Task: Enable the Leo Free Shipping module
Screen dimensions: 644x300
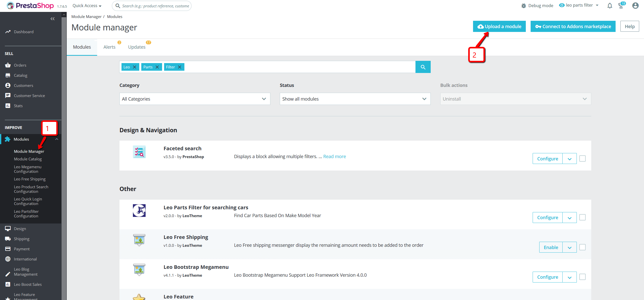Action: 551,247
